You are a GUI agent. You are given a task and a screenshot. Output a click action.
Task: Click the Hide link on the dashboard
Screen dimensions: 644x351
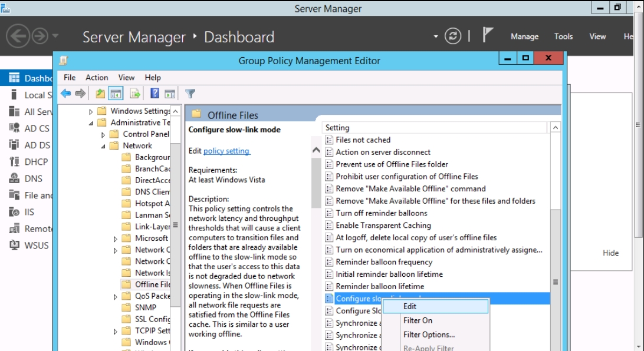[610, 253]
